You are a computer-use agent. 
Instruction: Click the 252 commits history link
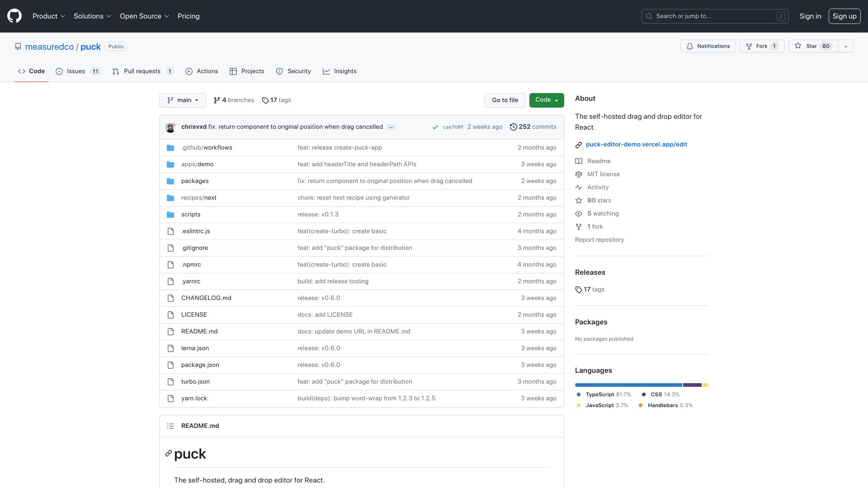click(x=533, y=127)
